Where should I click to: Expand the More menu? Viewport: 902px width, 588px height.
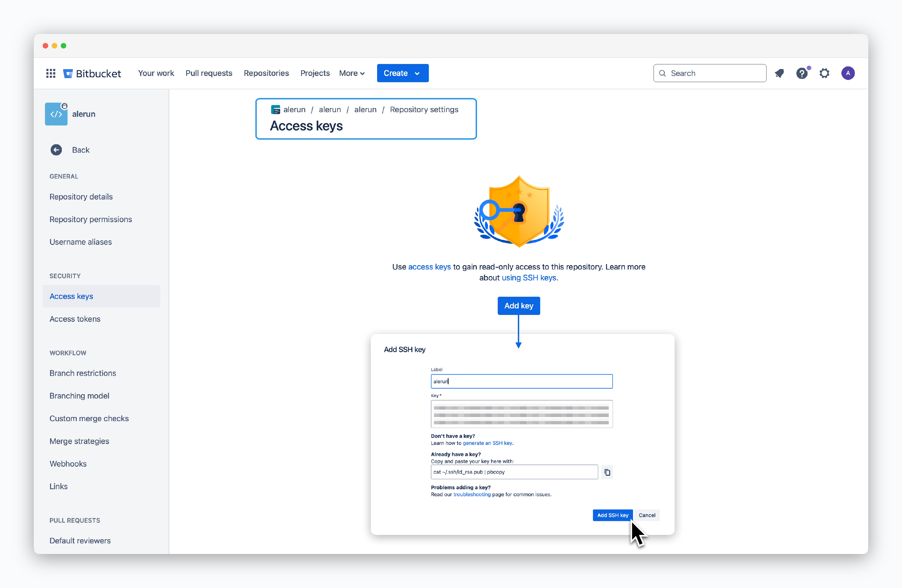[352, 73]
